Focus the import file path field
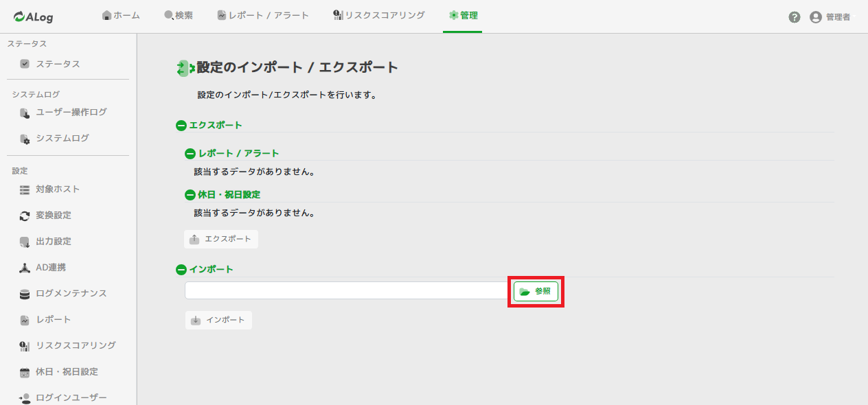This screenshot has height=405, width=868. pyautogui.click(x=347, y=290)
